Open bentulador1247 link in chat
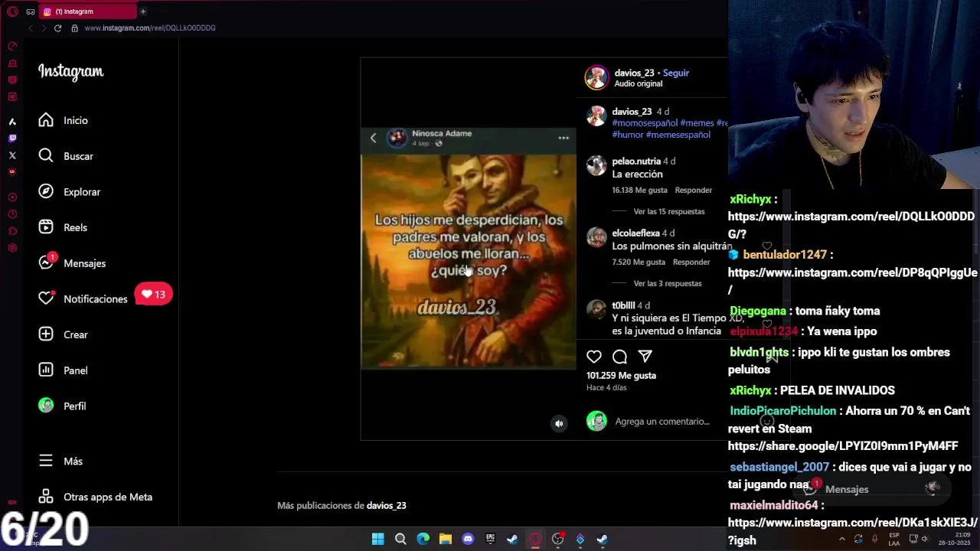Screen dimensions: 980x551 point(852,281)
